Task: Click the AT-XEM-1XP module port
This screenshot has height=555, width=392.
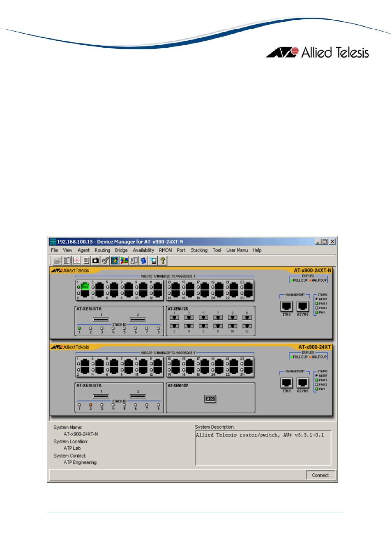Action: click(210, 399)
